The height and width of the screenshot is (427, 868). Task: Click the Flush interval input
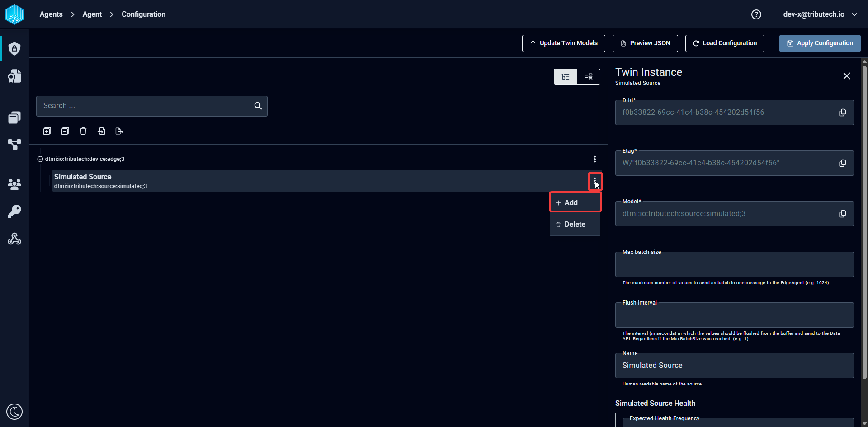click(735, 315)
